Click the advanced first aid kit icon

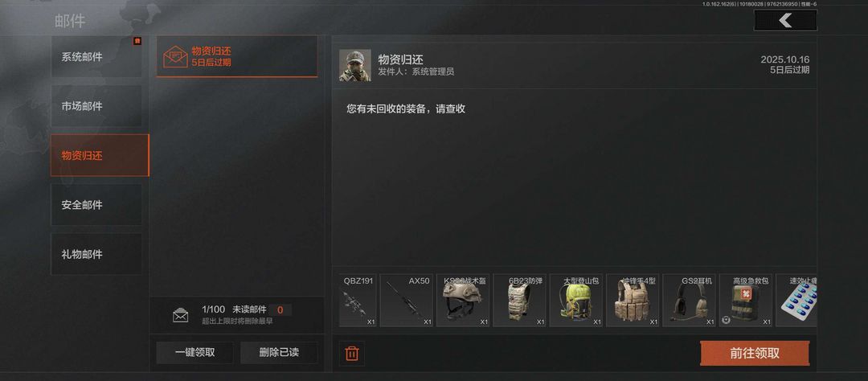(x=745, y=300)
